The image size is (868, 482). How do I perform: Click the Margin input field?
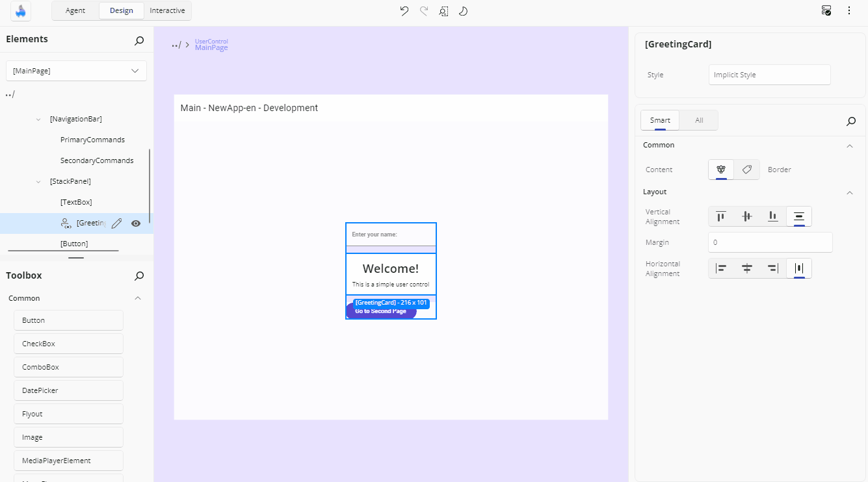770,242
